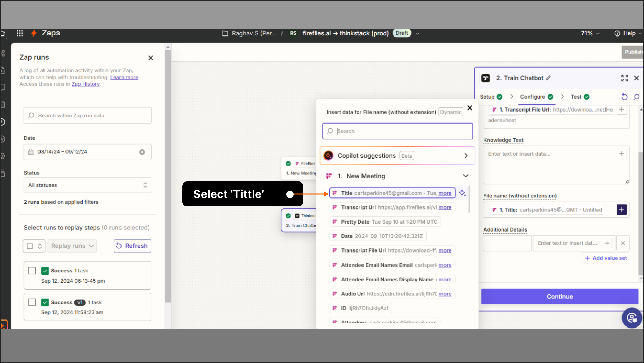Add data to Additional Details value
Screen dimensions: 644x363
[607, 243]
